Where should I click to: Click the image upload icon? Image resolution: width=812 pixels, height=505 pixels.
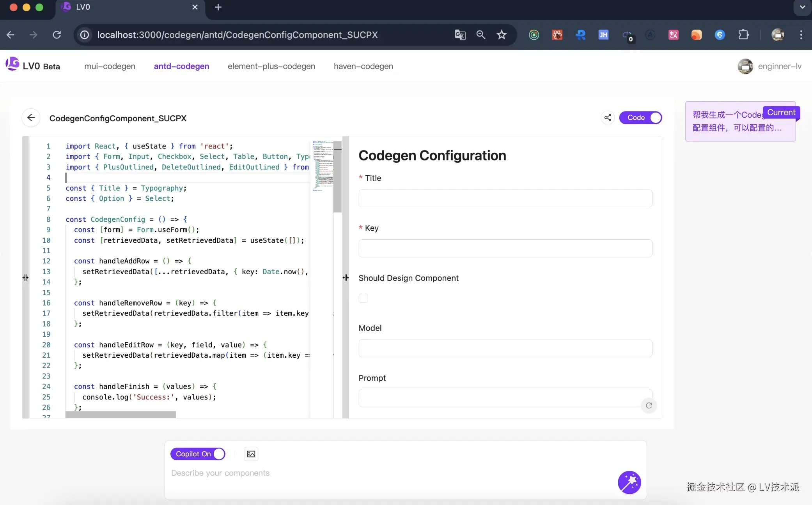[x=251, y=454]
